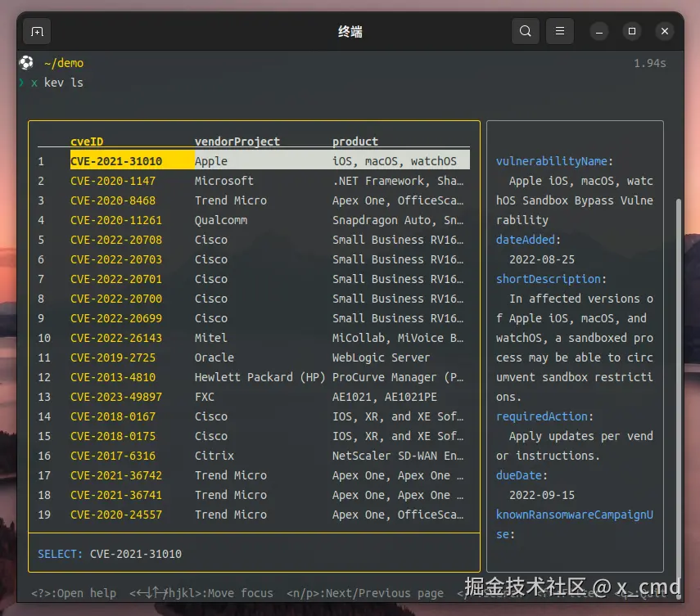Click the Microsoft vendor cell
The image size is (700, 616).
224,181
